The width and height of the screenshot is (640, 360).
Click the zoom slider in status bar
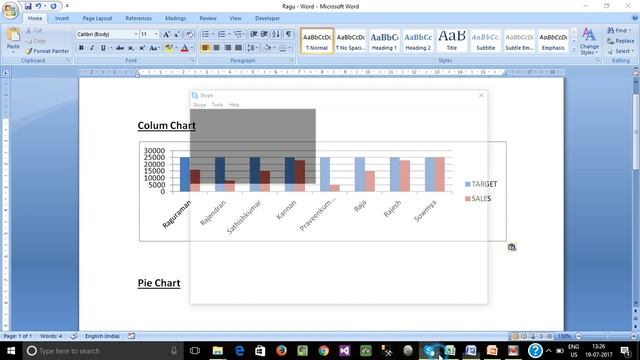(x=606, y=336)
